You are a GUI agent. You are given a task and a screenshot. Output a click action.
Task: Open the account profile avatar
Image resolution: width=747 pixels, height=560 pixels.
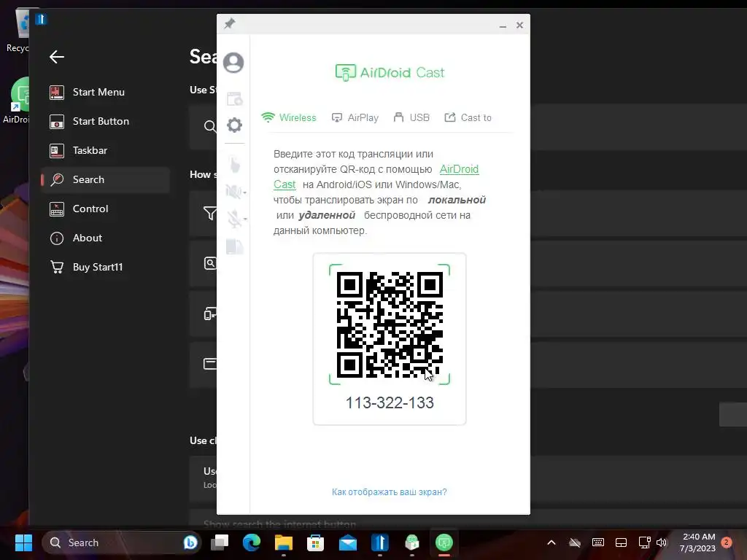(233, 63)
